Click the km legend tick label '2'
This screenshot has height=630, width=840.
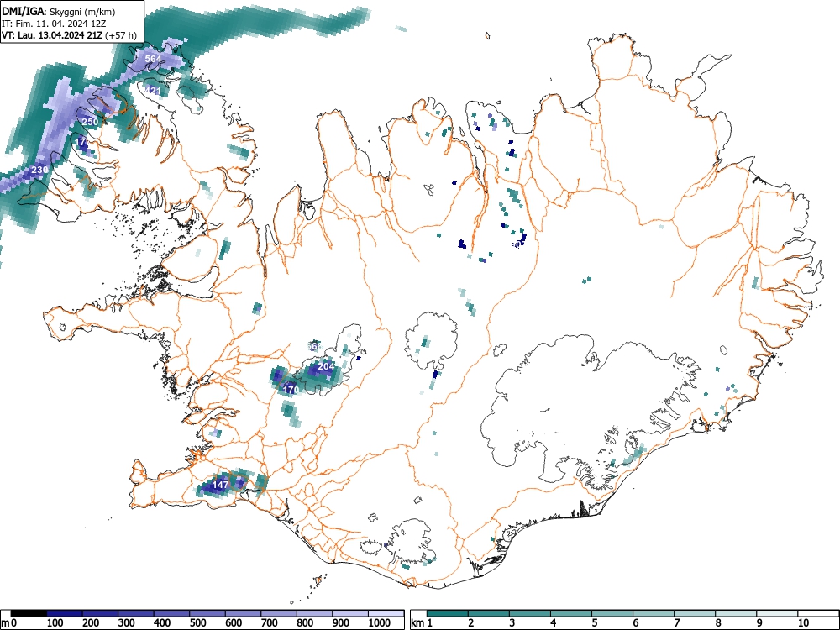tap(471, 623)
